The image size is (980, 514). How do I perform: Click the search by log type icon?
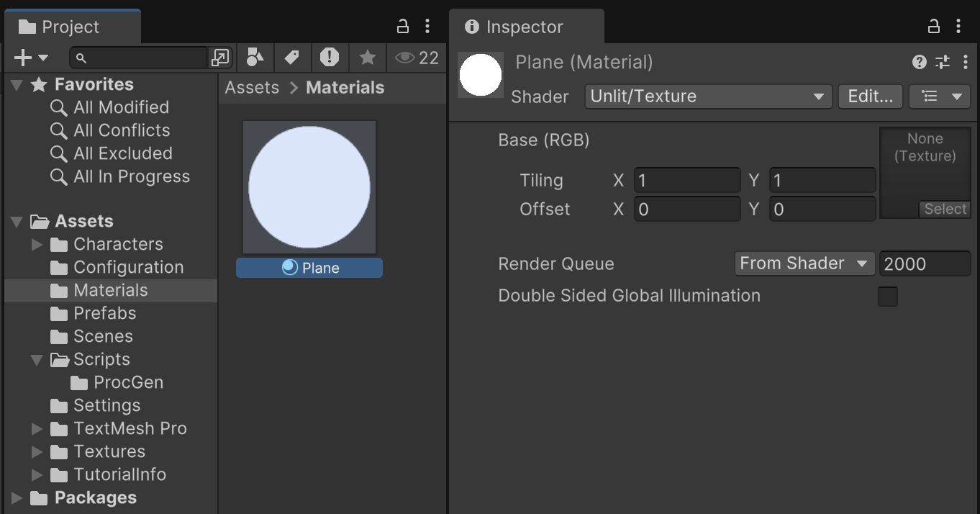pyautogui.click(x=330, y=58)
